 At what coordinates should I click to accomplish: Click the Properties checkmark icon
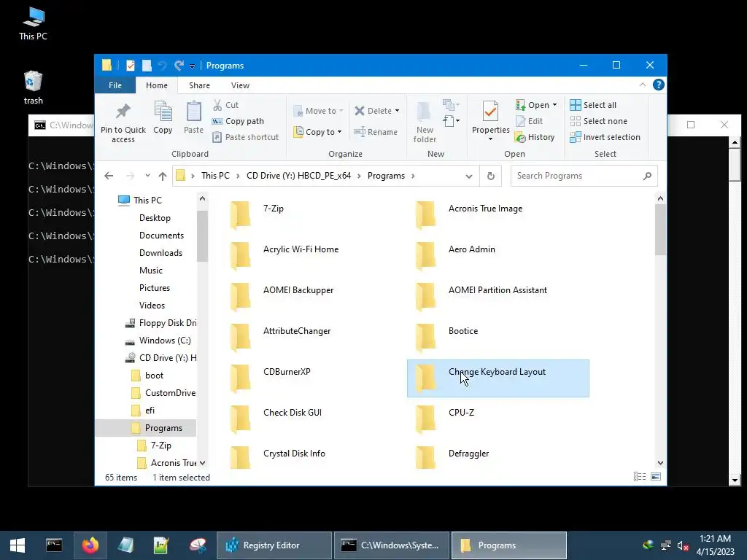[x=490, y=112]
